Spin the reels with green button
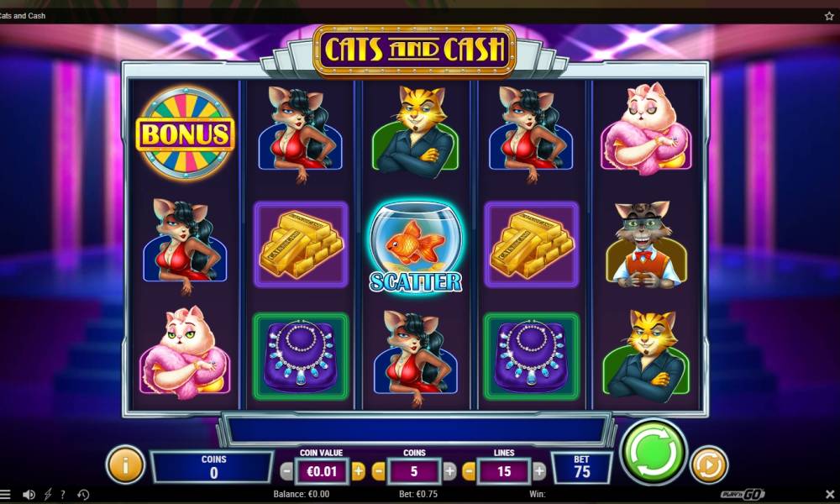The width and height of the screenshot is (840, 504). click(x=653, y=452)
